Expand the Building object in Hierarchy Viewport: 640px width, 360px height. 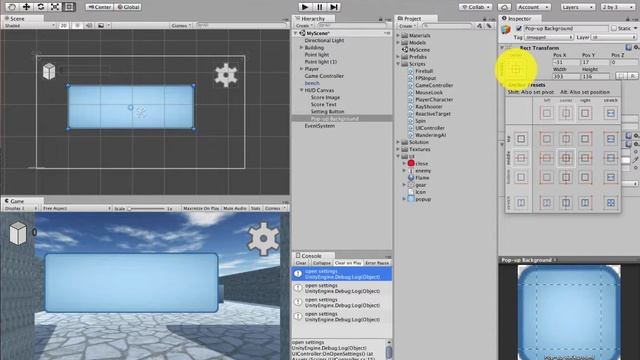pyautogui.click(x=301, y=47)
